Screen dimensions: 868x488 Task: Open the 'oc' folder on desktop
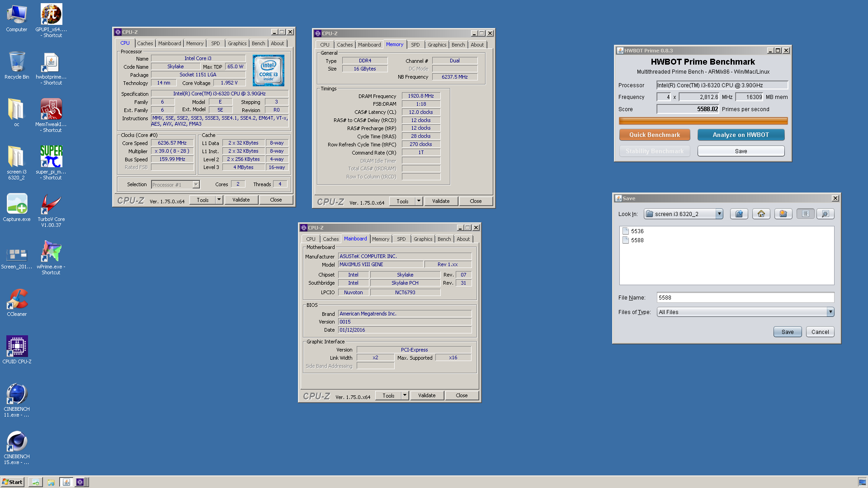click(17, 113)
